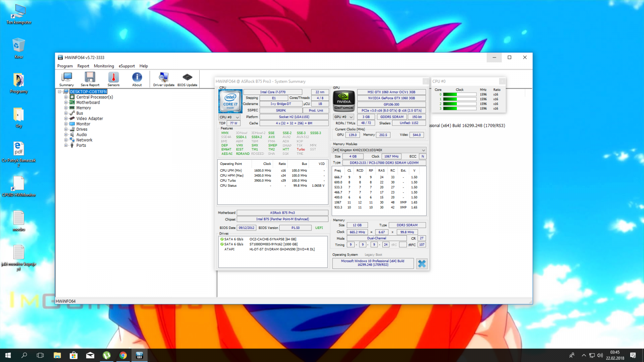Show hidden system tray icons
The height and width of the screenshot is (362, 644).
point(584,355)
